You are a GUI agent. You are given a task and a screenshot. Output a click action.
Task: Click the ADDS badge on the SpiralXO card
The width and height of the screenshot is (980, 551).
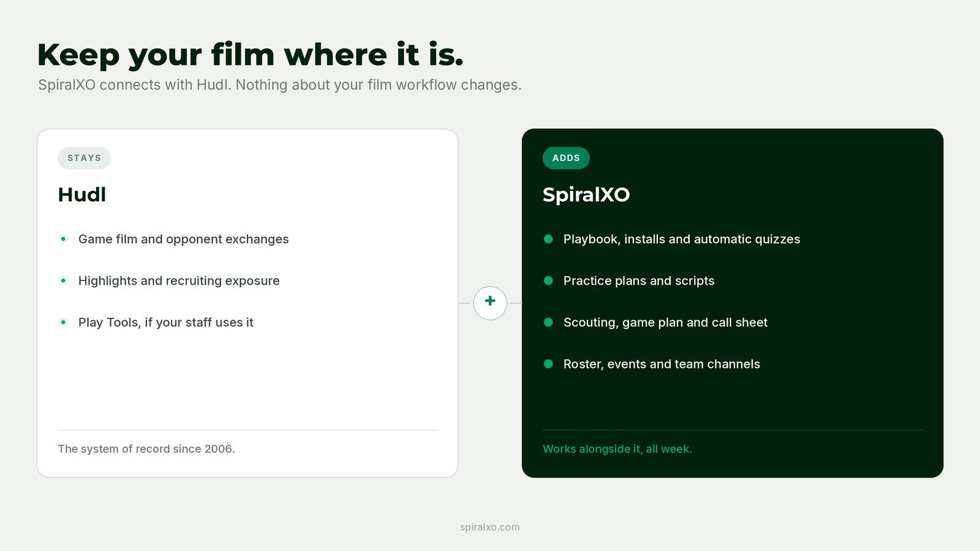pyautogui.click(x=566, y=158)
